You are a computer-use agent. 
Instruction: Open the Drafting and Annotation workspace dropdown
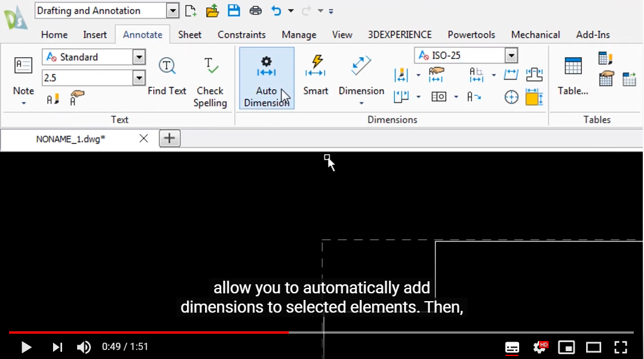tap(172, 11)
